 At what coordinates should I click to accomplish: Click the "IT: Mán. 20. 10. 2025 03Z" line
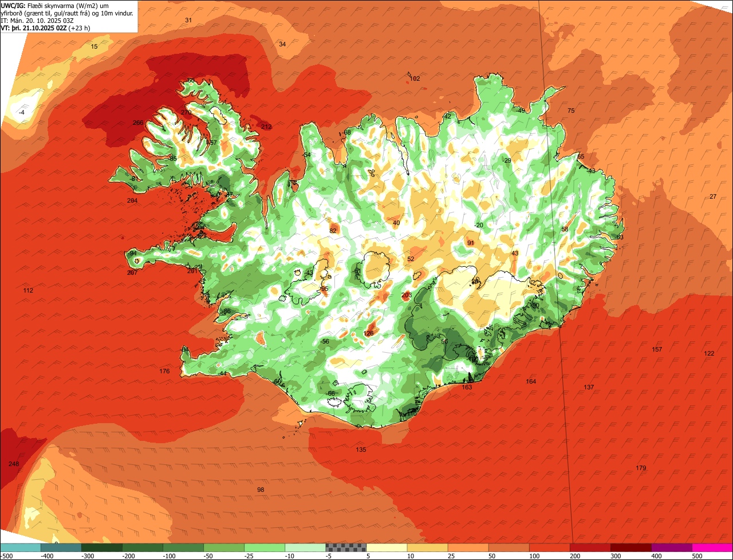pyautogui.click(x=37, y=21)
